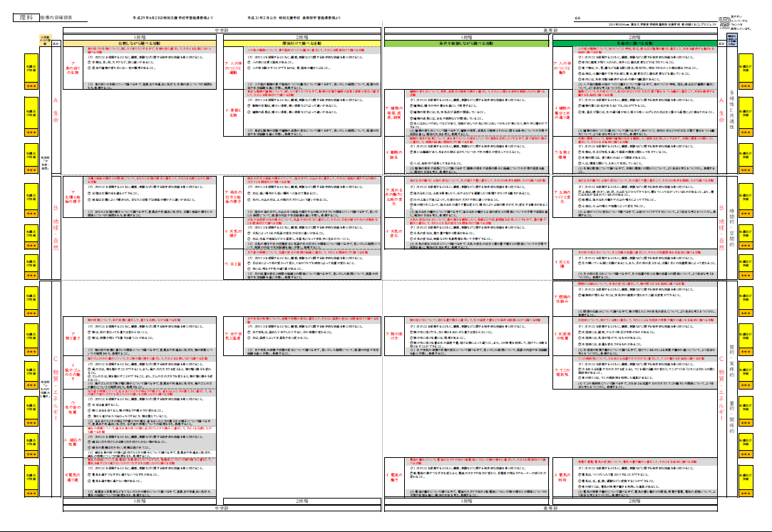This screenshot has width=772, height=532.
Task: Click the left-side C 物質・エネルギー category label
Action: [x=56, y=388]
